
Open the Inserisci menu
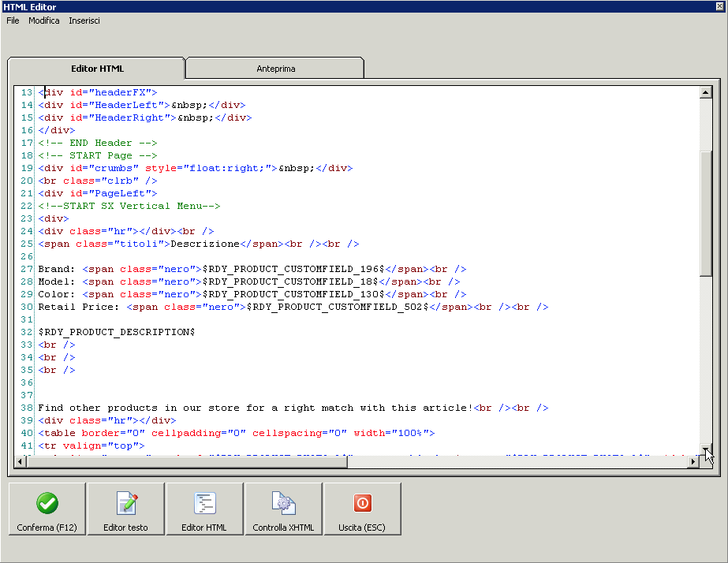tap(84, 21)
